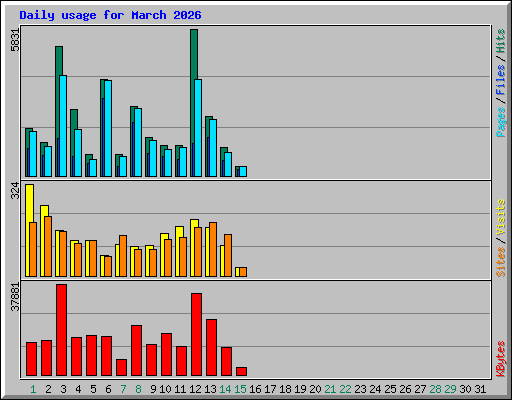Click day 12 on the x-axis
This screenshot has height=400, width=512.
(x=195, y=389)
